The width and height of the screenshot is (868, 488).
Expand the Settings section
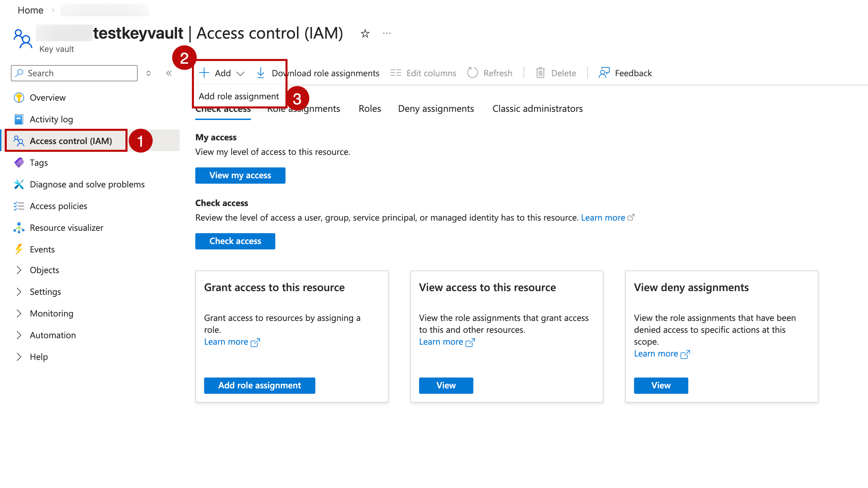click(45, 291)
